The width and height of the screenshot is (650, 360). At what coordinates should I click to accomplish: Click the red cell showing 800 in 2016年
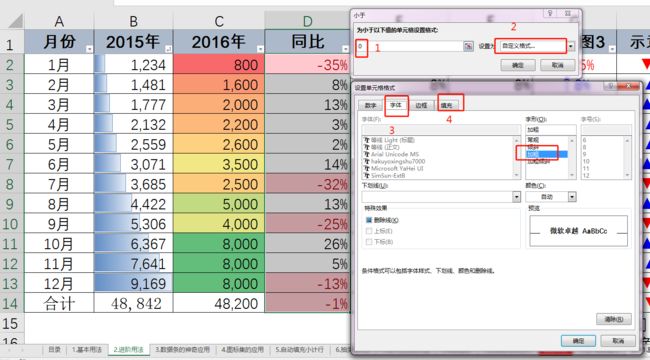point(218,64)
